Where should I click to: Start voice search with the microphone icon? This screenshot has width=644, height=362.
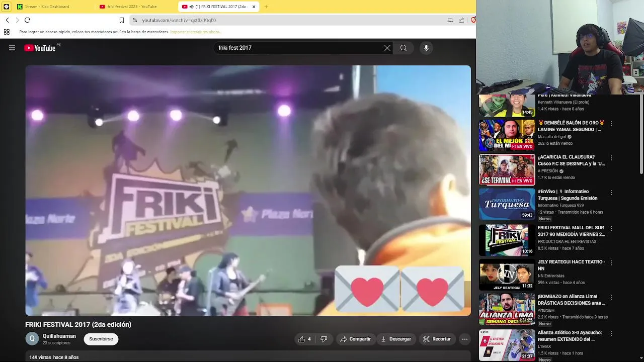[x=426, y=48]
